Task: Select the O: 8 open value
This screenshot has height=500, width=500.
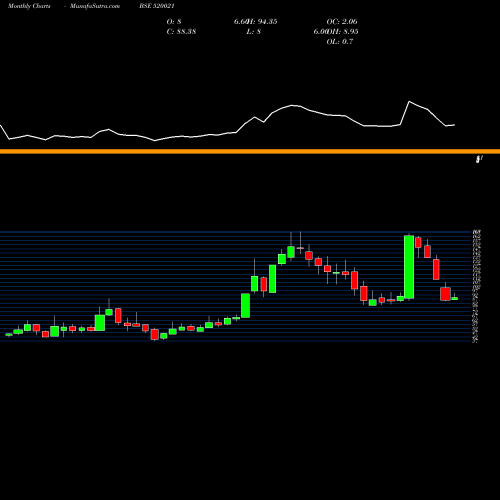Action: tap(174, 22)
